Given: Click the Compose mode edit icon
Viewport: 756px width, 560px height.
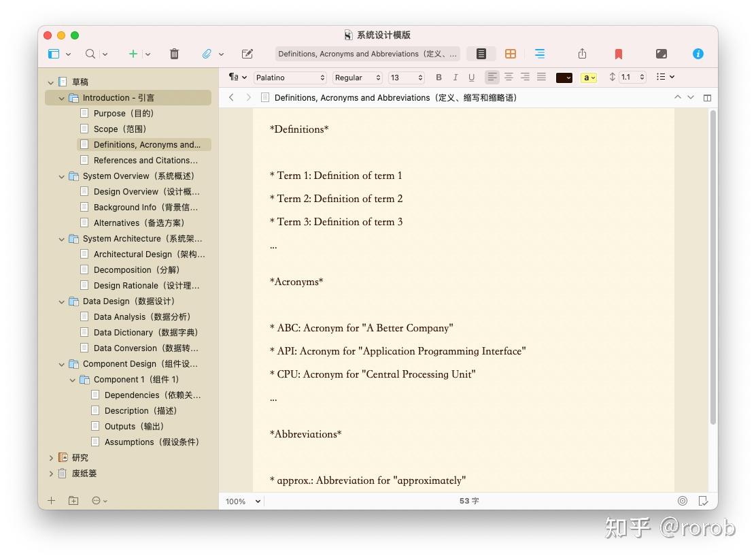Looking at the screenshot, I should tap(247, 54).
